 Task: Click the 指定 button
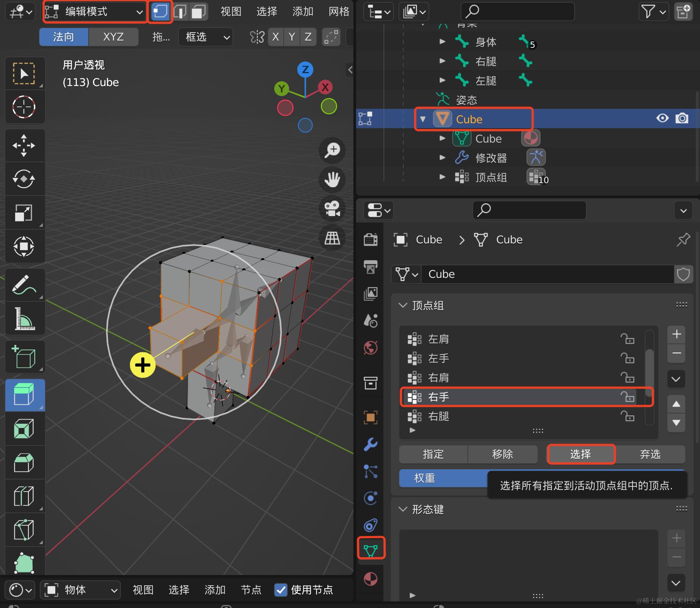433,454
